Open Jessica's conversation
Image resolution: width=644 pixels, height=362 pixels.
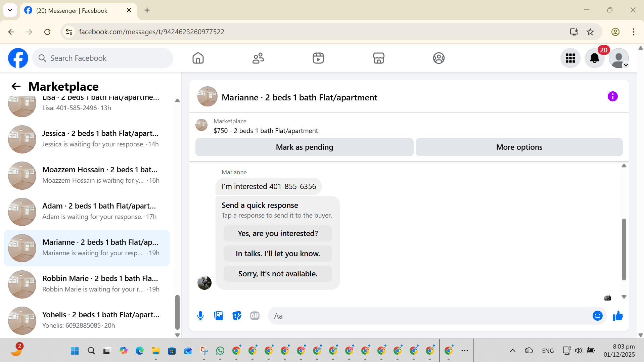click(87, 139)
